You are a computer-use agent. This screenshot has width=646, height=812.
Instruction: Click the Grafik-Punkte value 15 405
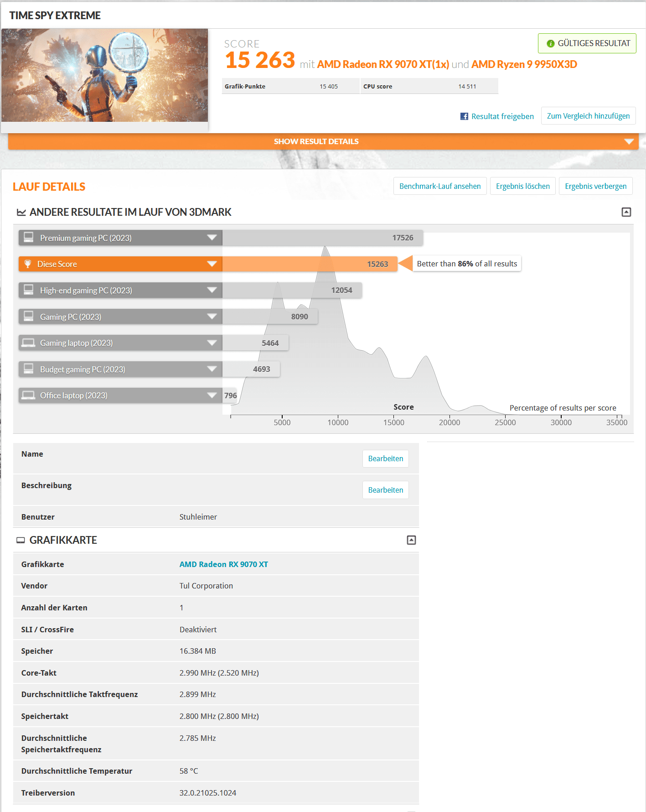pos(329,86)
